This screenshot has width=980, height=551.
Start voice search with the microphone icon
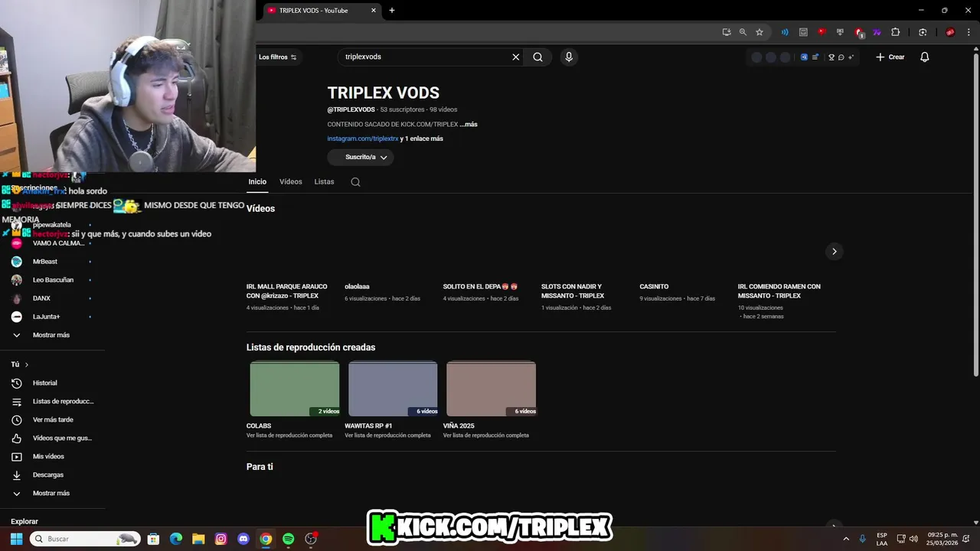tap(568, 57)
